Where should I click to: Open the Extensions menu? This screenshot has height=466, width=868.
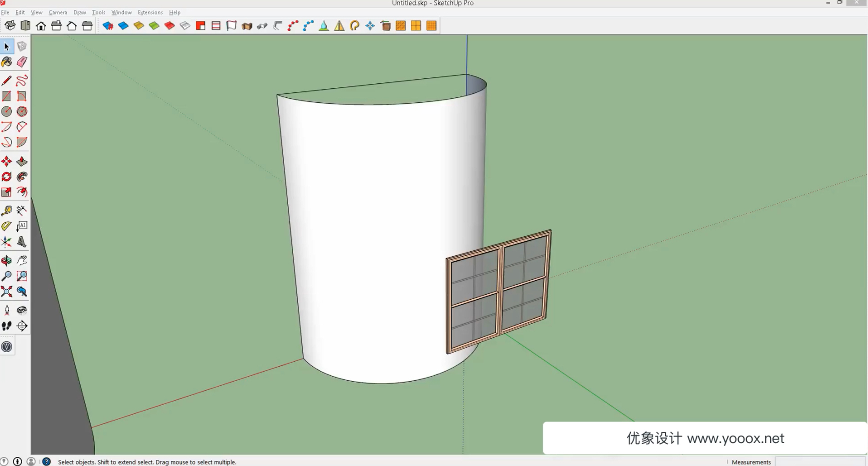150,12
